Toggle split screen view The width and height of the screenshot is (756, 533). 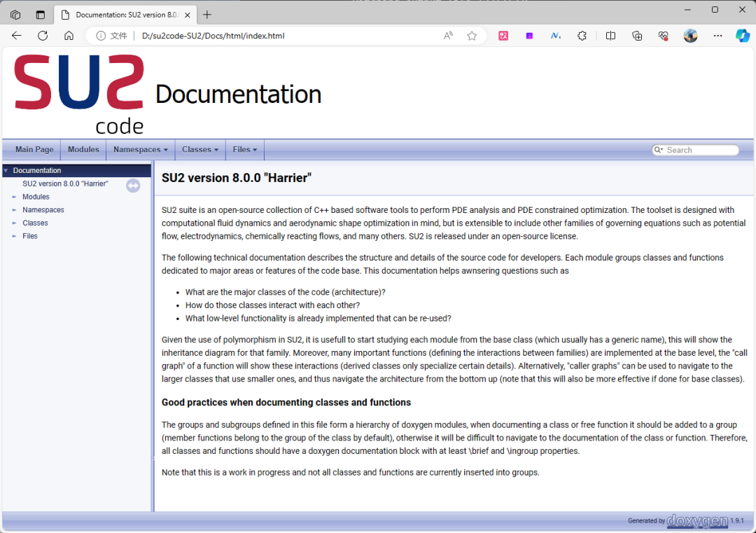pyautogui.click(x=610, y=36)
